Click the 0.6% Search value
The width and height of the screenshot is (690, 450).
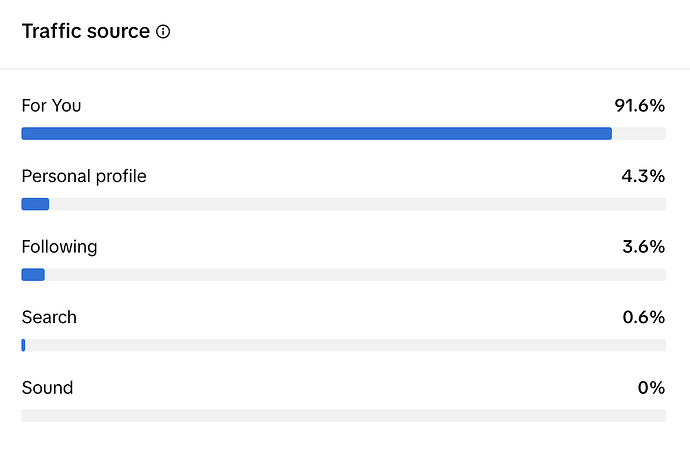point(643,317)
